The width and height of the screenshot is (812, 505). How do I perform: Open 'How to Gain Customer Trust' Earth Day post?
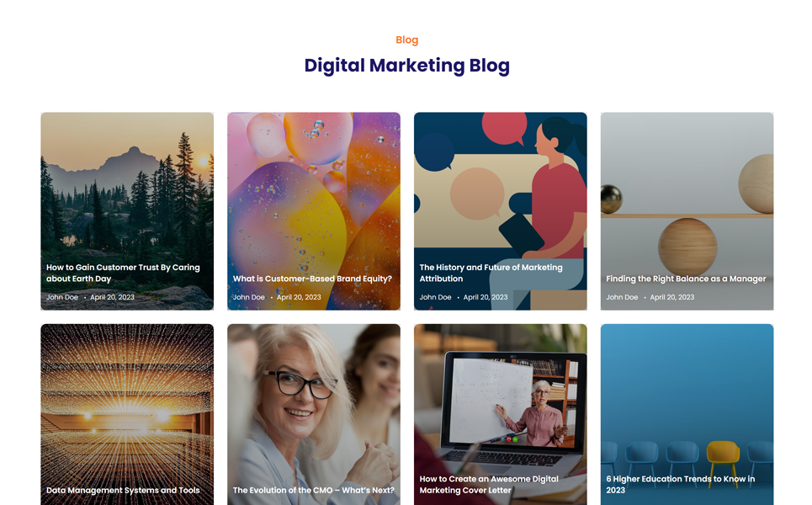[x=123, y=273]
